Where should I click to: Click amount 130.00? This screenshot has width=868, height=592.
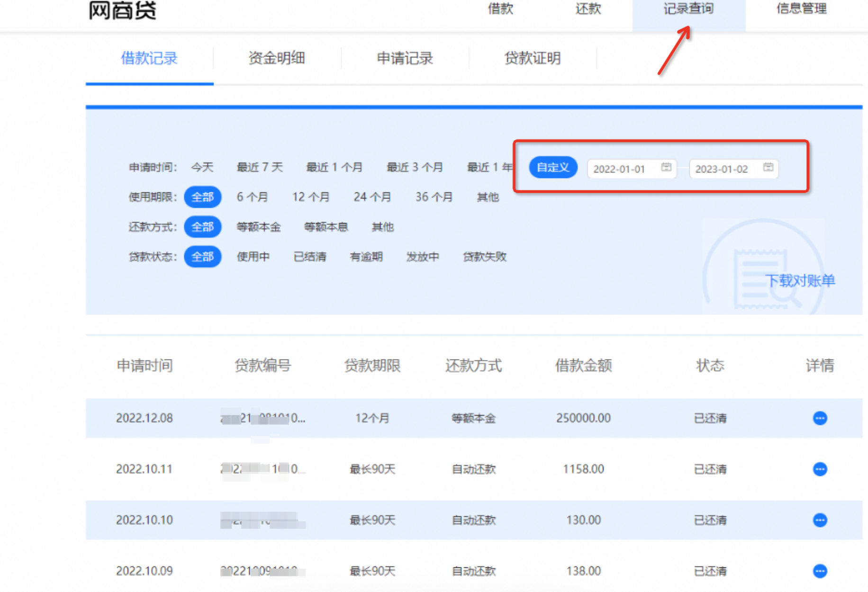(583, 520)
